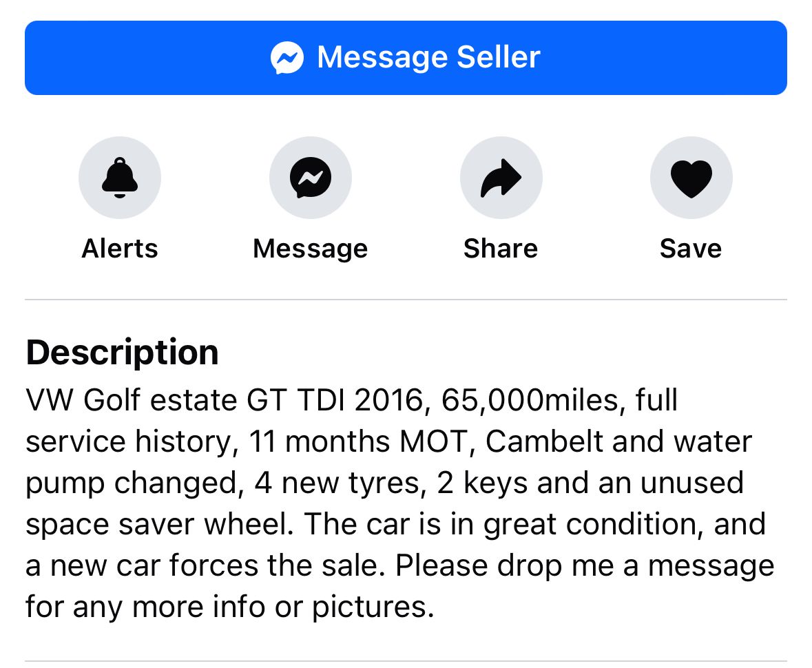Select the Share label
812x668 pixels.
tap(501, 249)
